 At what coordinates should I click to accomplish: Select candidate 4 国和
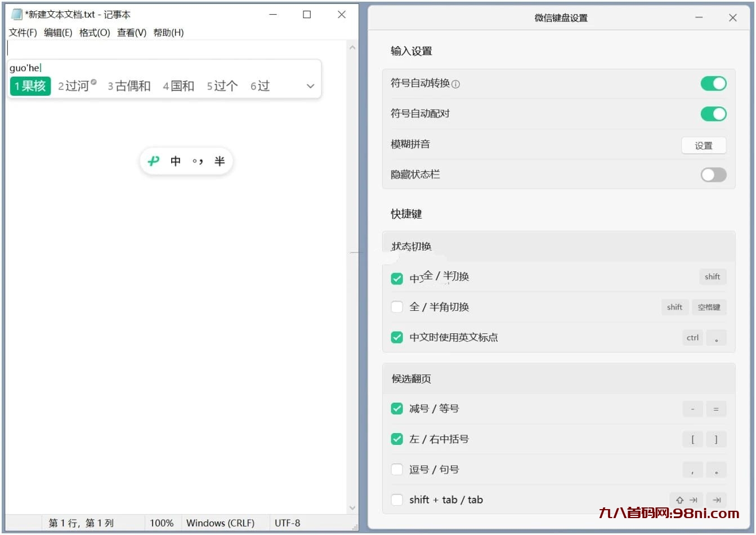[178, 86]
